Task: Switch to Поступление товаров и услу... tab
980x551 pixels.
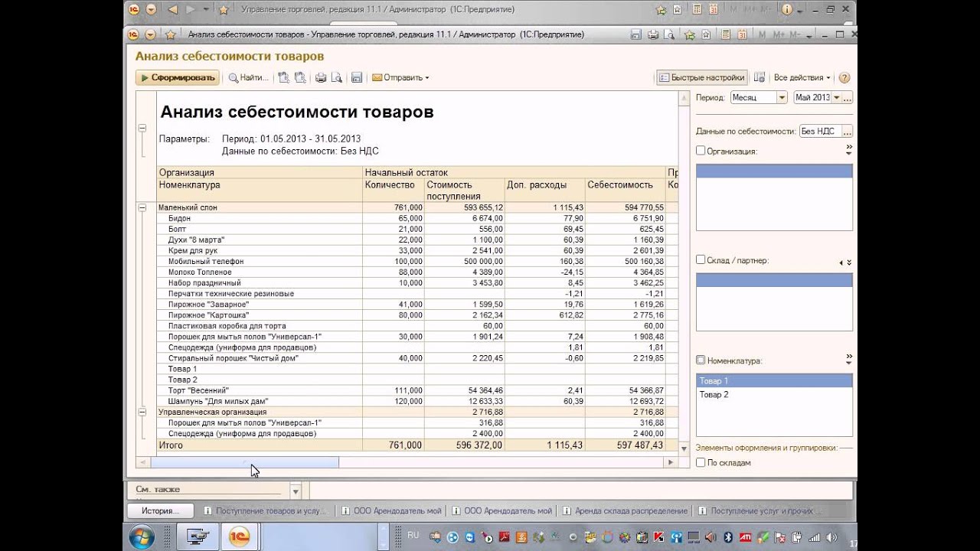Action: pyautogui.click(x=266, y=511)
